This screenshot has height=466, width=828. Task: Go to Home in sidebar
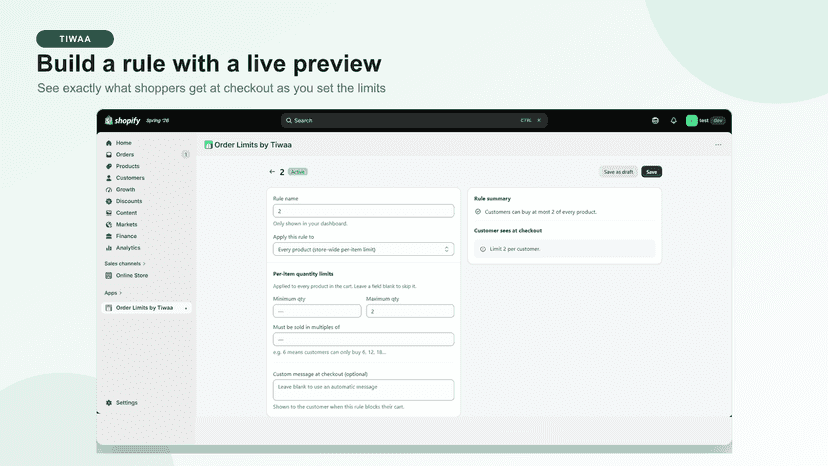(x=124, y=143)
